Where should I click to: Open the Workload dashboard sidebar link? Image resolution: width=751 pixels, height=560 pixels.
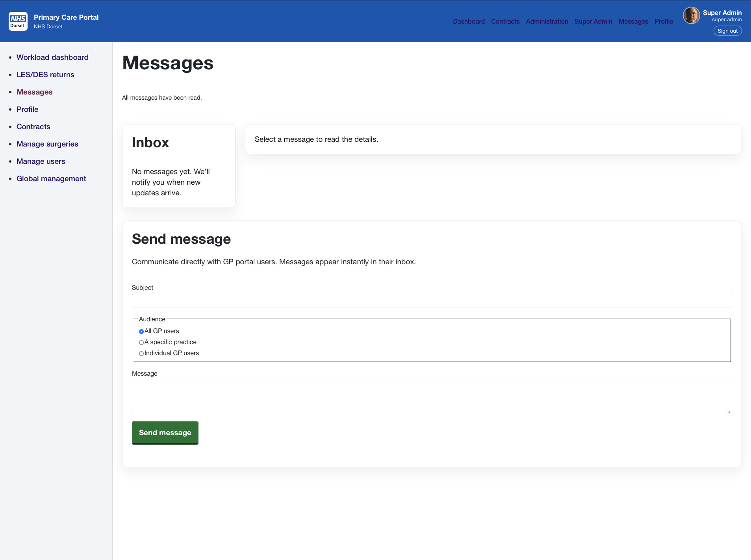coord(52,57)
